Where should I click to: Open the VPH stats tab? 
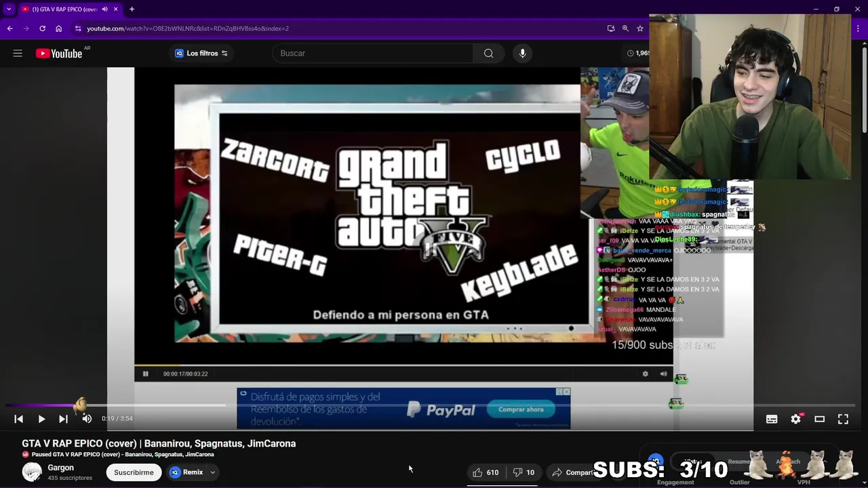[804, 482]
